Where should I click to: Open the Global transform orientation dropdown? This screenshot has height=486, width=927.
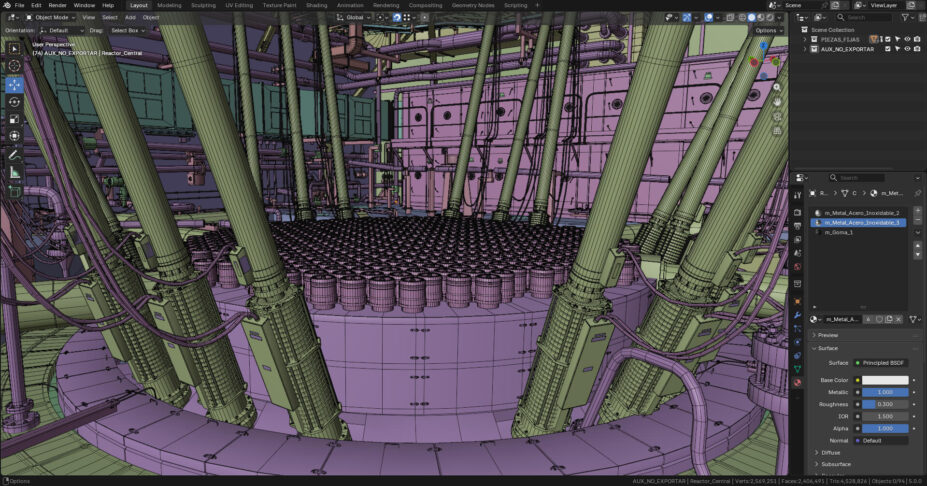353,17
